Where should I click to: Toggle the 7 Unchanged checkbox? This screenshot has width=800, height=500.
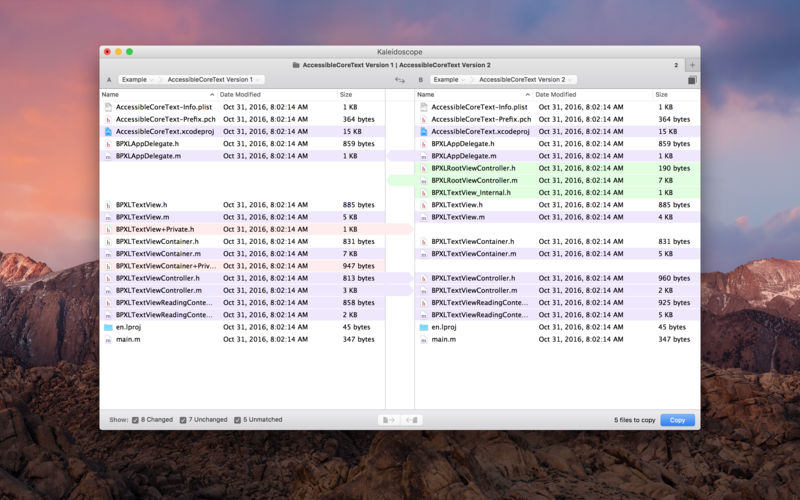click(x=183, y=420)
